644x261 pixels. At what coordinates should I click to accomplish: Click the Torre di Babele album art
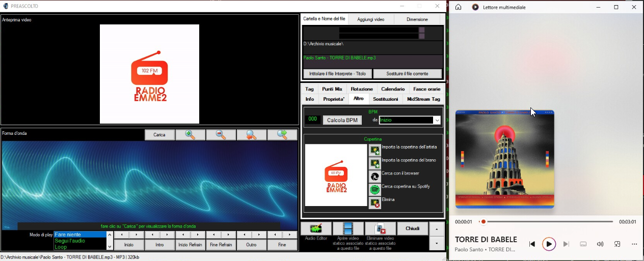(x=504, y=159)
